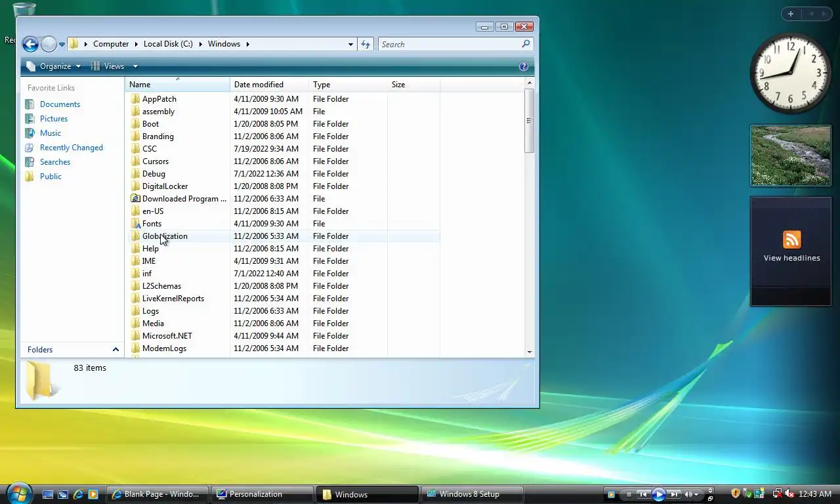Screen dimensions: 840x504
Task: Open Help via the blue question mark
Action: pos(524,66)
